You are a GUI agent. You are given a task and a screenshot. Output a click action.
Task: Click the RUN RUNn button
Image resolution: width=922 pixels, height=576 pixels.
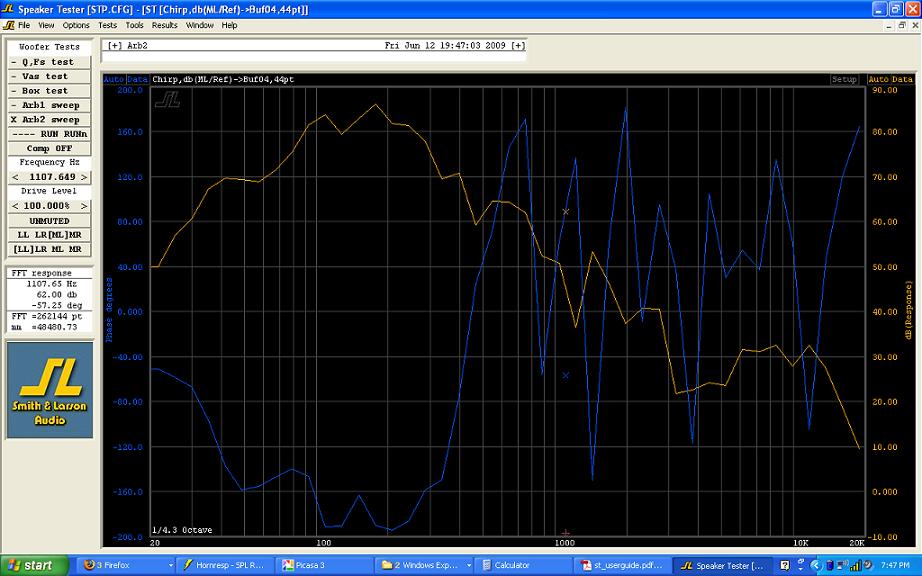(x=49, y=134)
